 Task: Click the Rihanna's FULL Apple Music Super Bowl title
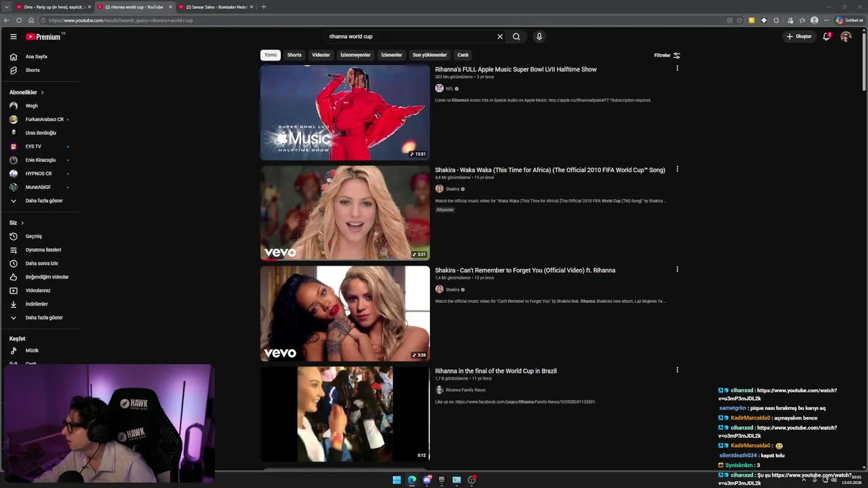coord(516,70)
